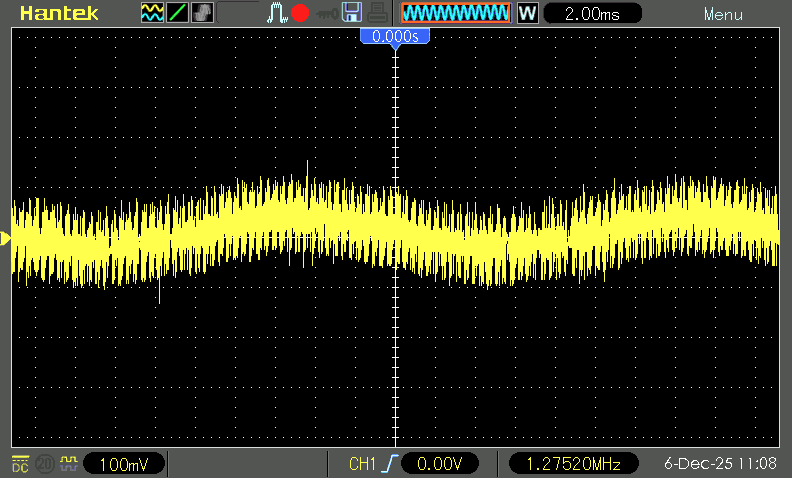Click the 0.000s horizontal trigger position marker
792x478 pixels.
(396, 36)
